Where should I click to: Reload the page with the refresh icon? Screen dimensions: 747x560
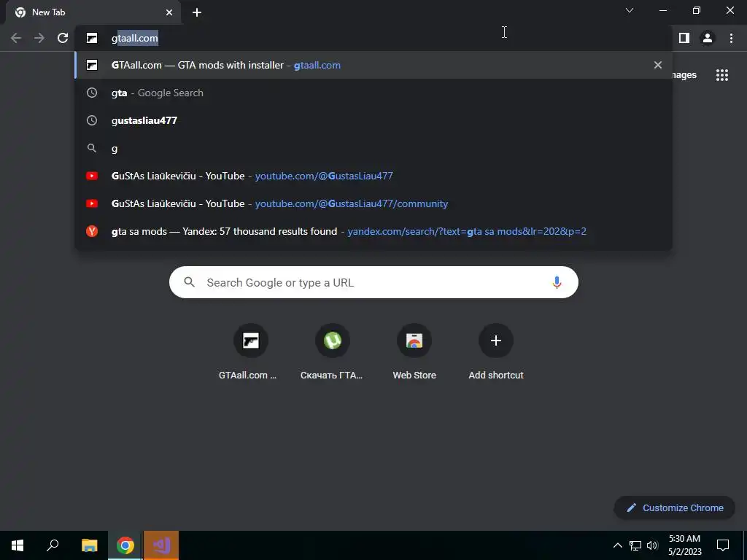point(63,38)
